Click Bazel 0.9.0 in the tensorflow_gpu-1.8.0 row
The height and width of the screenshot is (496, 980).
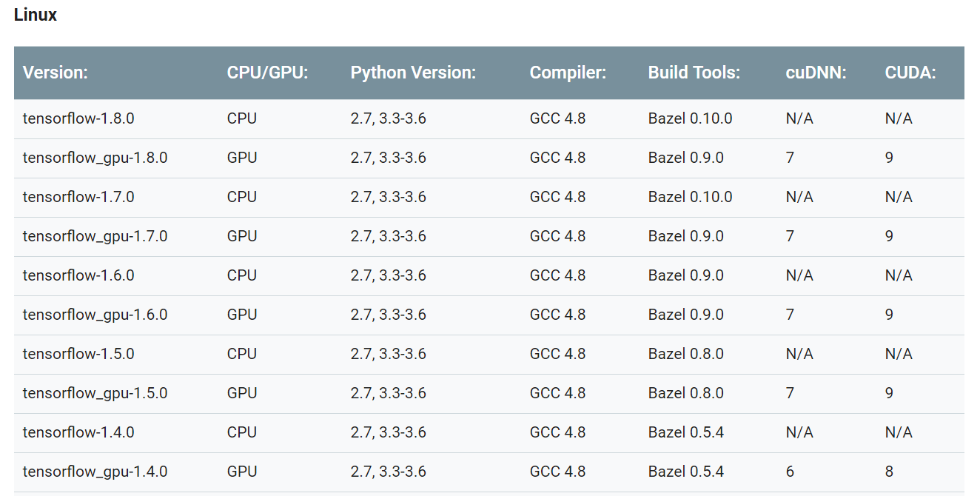click(686, 158)
